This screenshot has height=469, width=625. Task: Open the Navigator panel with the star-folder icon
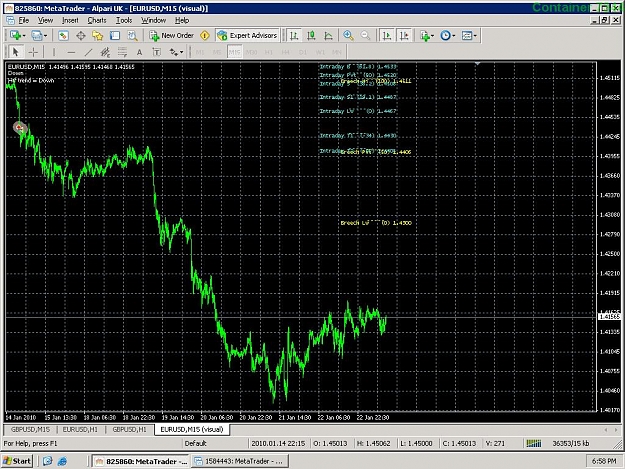pos(98,35)
